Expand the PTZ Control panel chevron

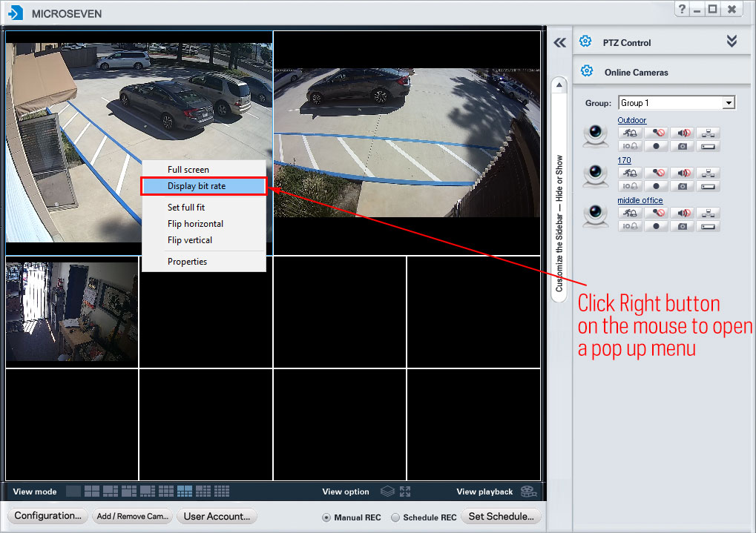732,42
